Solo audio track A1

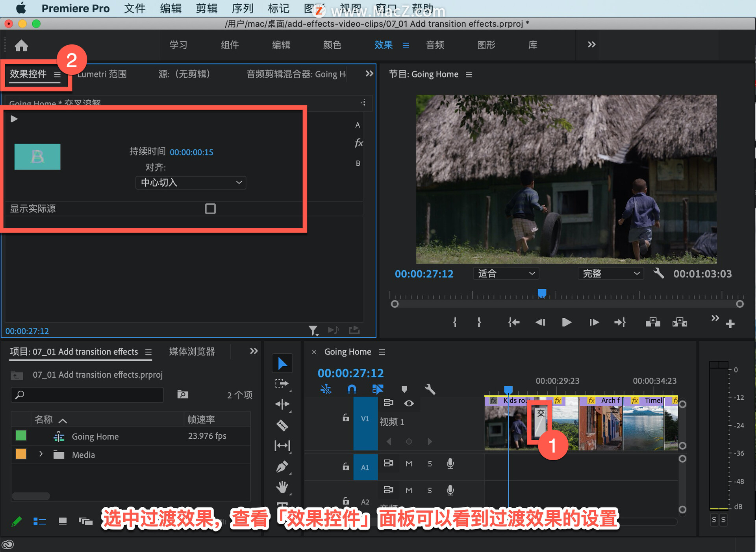430,464
